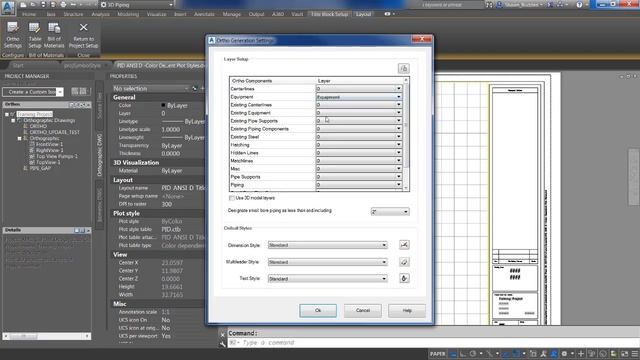Open the No selection dropdown in Properties
640x360 pixels.
(150, 88)
